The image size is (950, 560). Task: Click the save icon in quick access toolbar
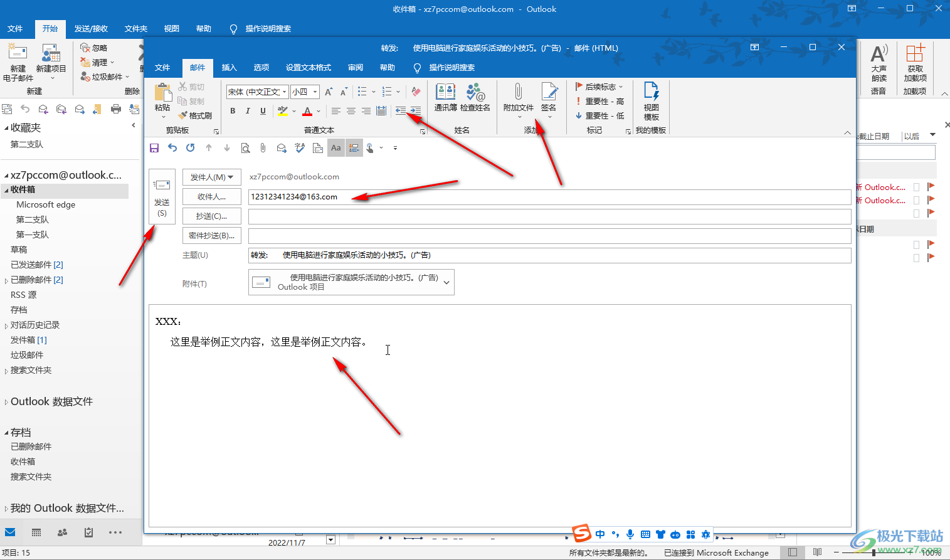(154, 148)
